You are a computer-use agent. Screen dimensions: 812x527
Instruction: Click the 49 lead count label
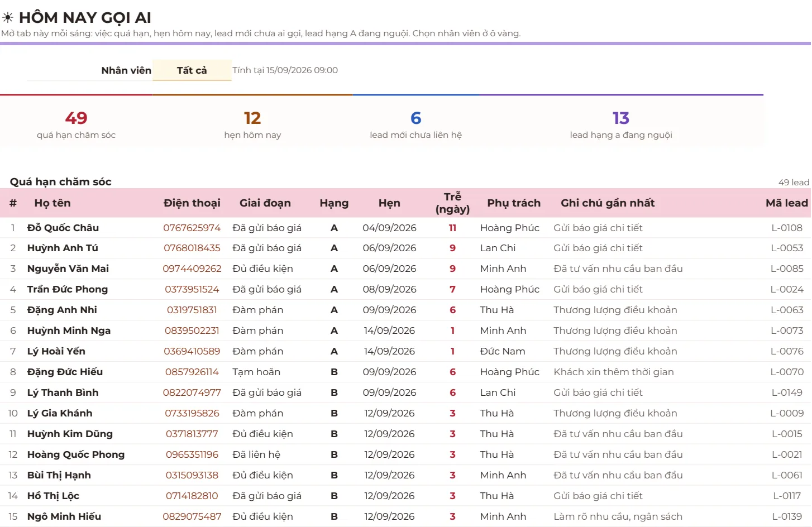point(794,183)
